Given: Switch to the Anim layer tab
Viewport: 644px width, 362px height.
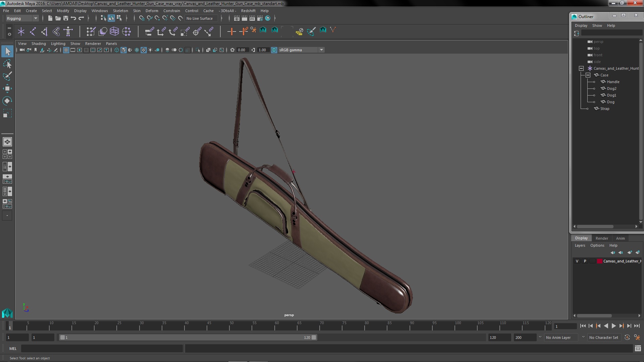Looking at the screenshot, I should click(620, 238).
